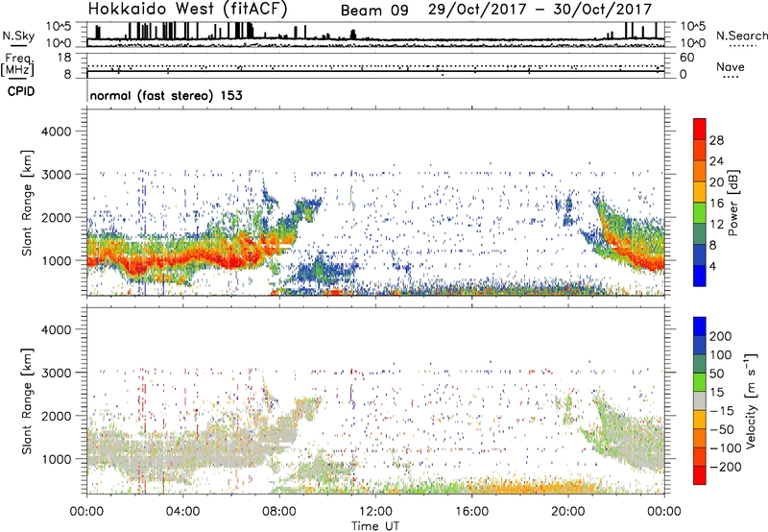Pick the yellow segment of Power colorbar
The image size is (768, 532).
[700, 193]
